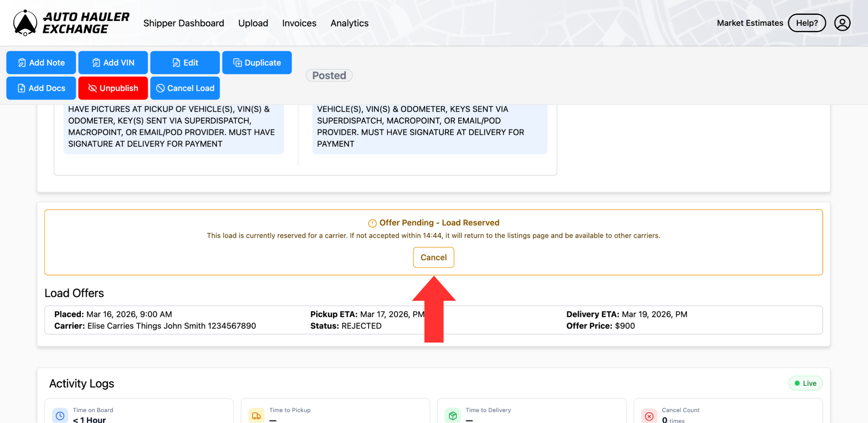Click the clock icon for Time on Board
The width and height of the screenshot is (868, 423).
[x=60, y=415]
